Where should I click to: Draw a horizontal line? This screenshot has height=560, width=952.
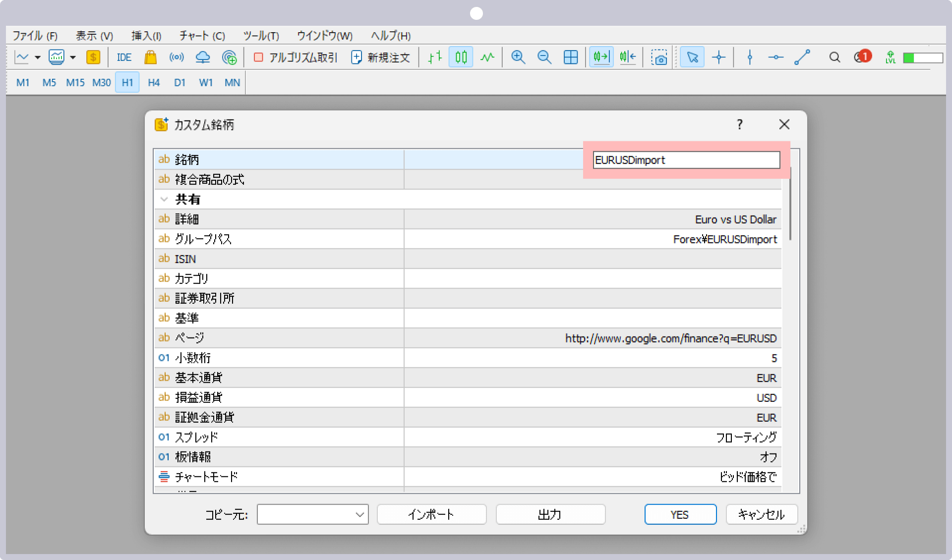coord(776,57)
